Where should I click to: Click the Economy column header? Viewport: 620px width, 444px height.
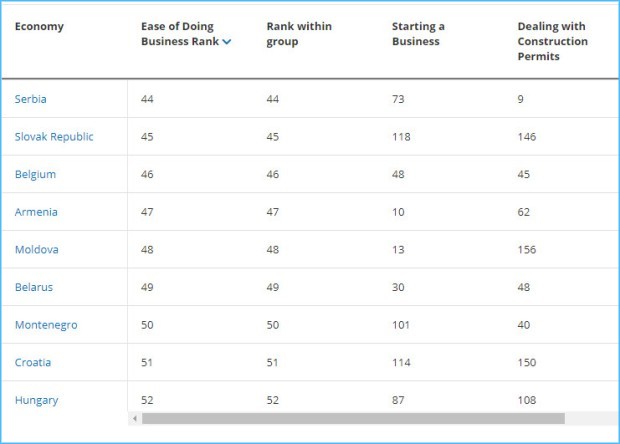click(x=39, y=27)
